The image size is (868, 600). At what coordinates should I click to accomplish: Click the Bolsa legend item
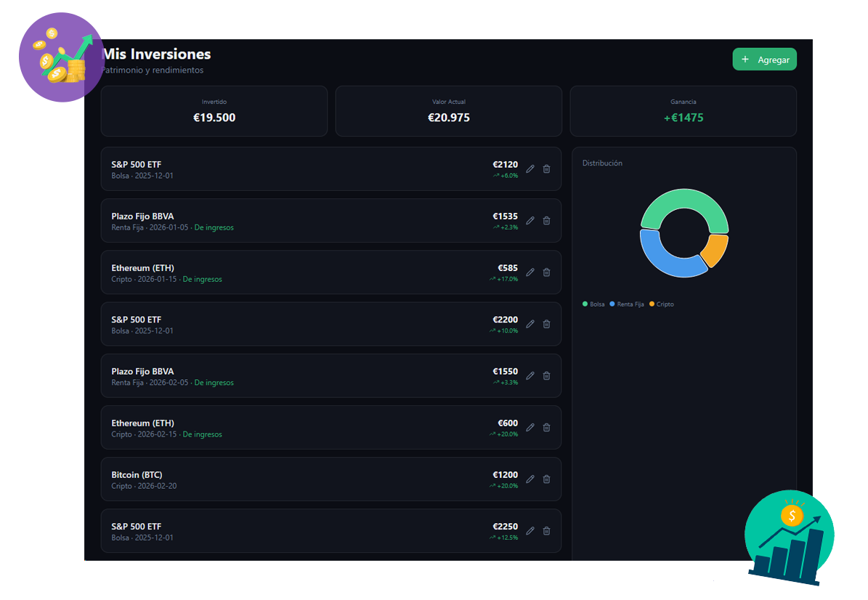click(593, 304)
